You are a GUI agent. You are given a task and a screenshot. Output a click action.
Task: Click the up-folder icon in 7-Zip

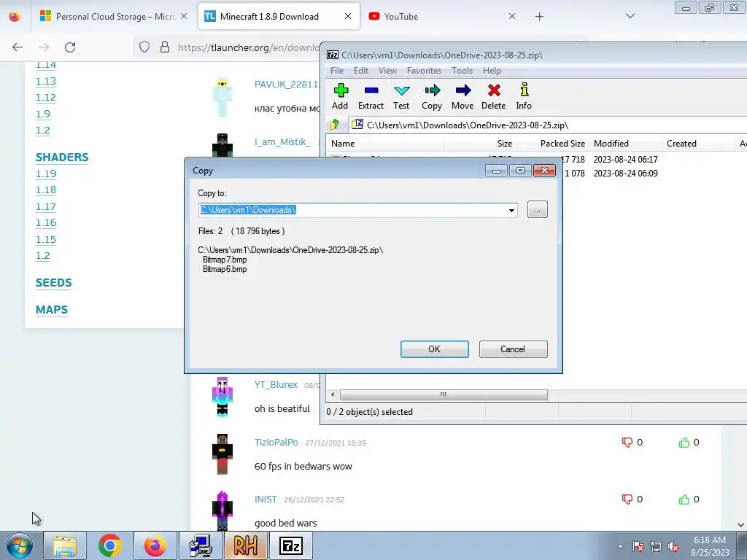point(334,125)
